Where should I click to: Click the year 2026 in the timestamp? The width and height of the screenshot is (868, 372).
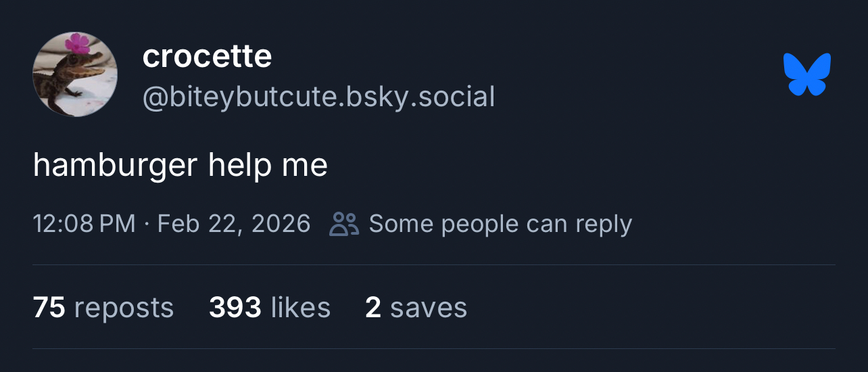click(x=281, y=224)
